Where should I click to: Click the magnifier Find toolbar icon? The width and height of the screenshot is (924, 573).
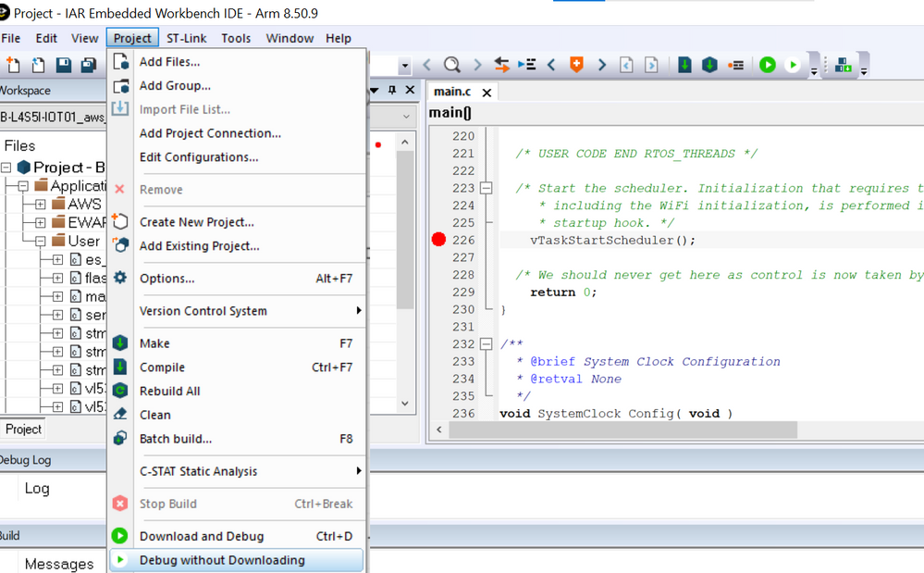click(x=452, y=64)
